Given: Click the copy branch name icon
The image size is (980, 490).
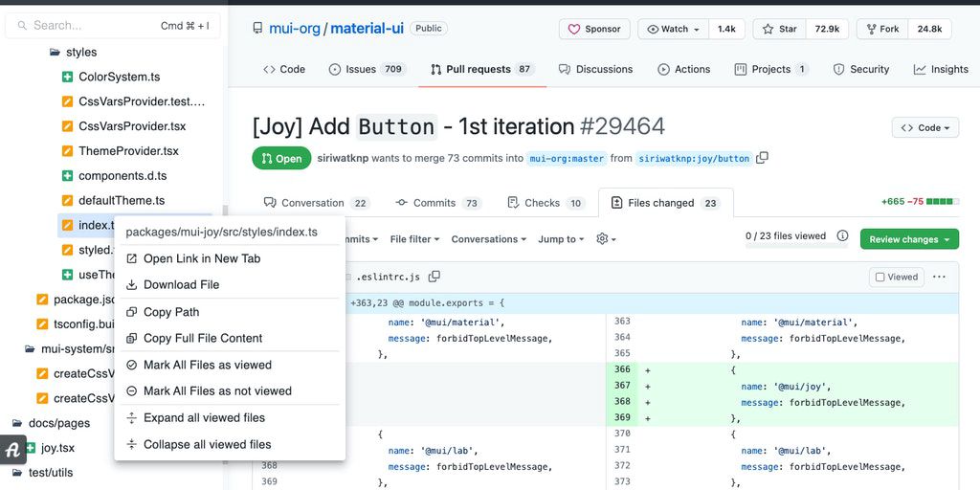Looking at the screenshot, I should point(763,158).
